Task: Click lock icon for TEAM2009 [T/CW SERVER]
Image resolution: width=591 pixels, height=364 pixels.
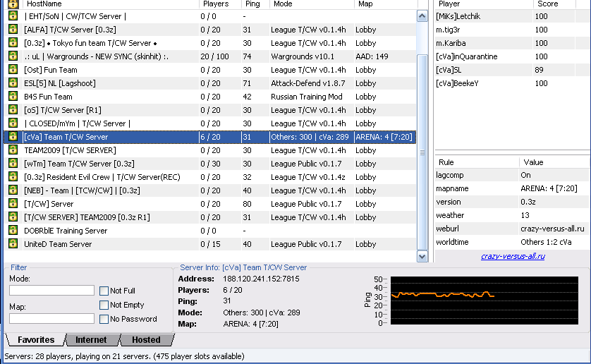Action: [13, 150]
